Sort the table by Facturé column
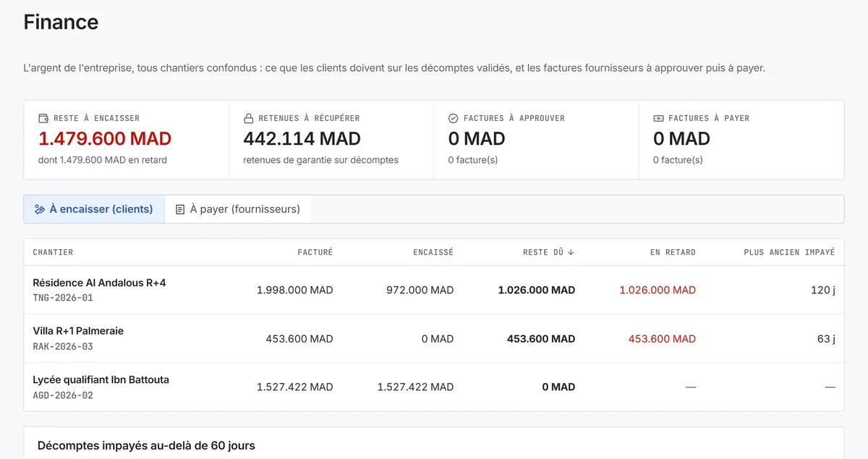Viewport: 868px width, 459px height. pyautogui.click(x=315, y=253)
